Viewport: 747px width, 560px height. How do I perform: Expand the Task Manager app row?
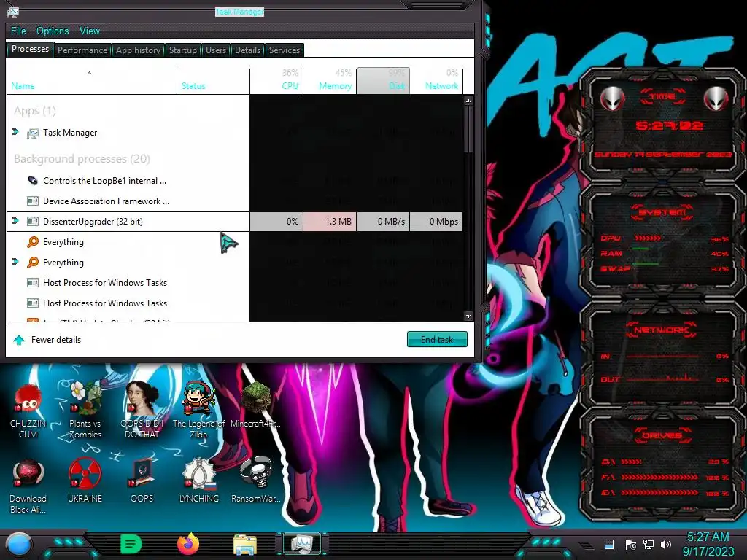pos(15,132)
